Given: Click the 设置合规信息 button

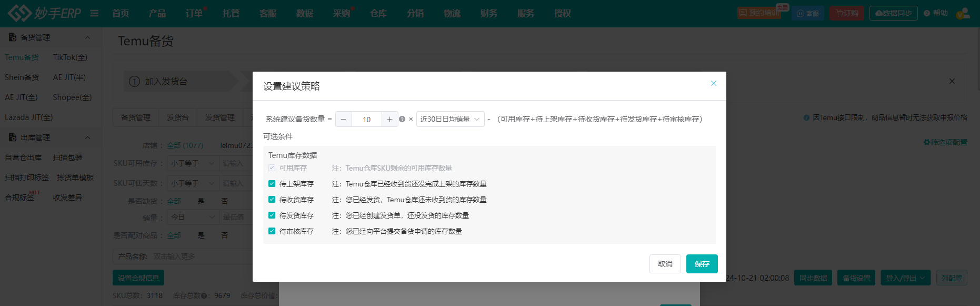Looking at the screenshot, I should [138, 278].
